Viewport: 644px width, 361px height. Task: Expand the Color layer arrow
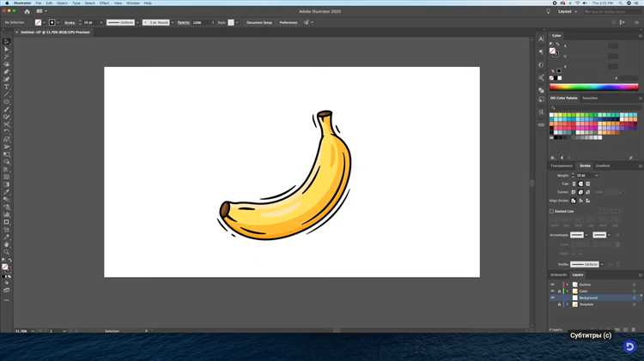(568, 291)
